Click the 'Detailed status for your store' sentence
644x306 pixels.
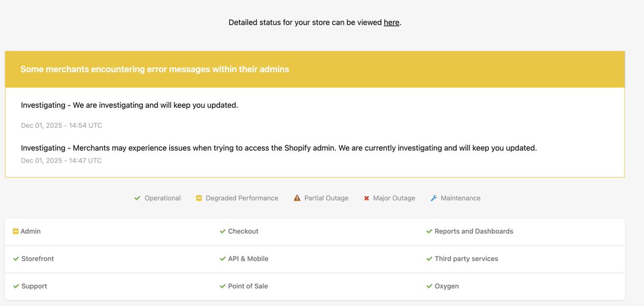[x=315, y=23]
